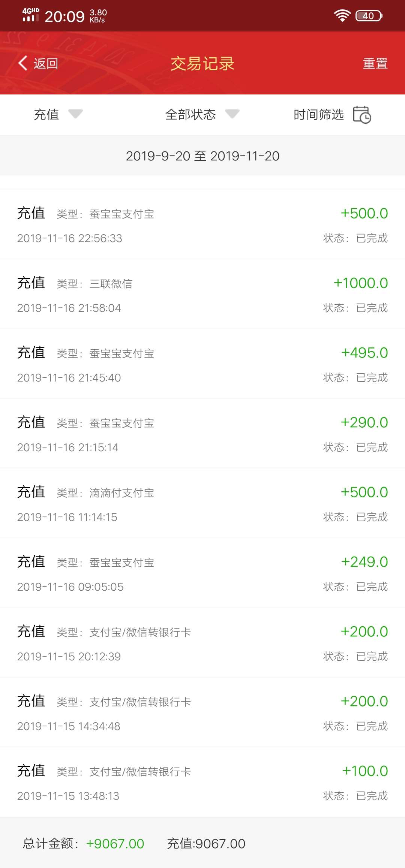
Task: Open the calendar clock time filter icon
Action: [362, 114]
